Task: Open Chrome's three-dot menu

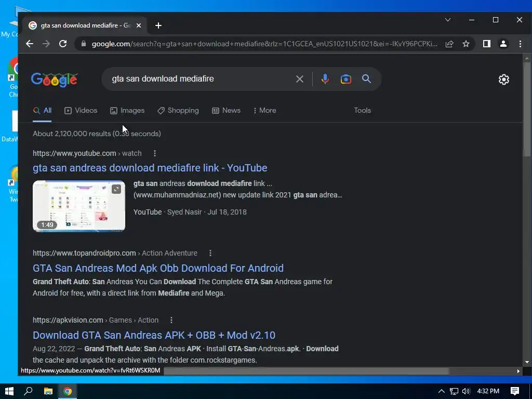Action: (520, 44)
